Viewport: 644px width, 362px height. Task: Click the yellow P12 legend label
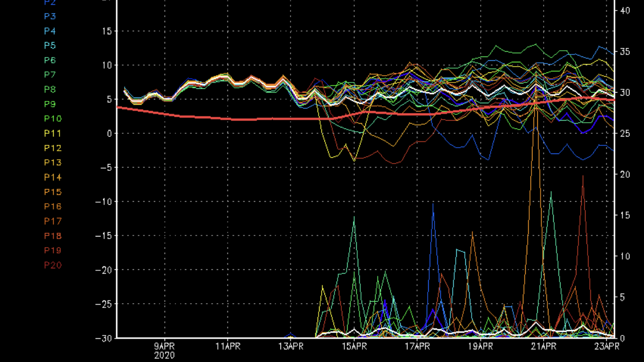coord(53,148)
